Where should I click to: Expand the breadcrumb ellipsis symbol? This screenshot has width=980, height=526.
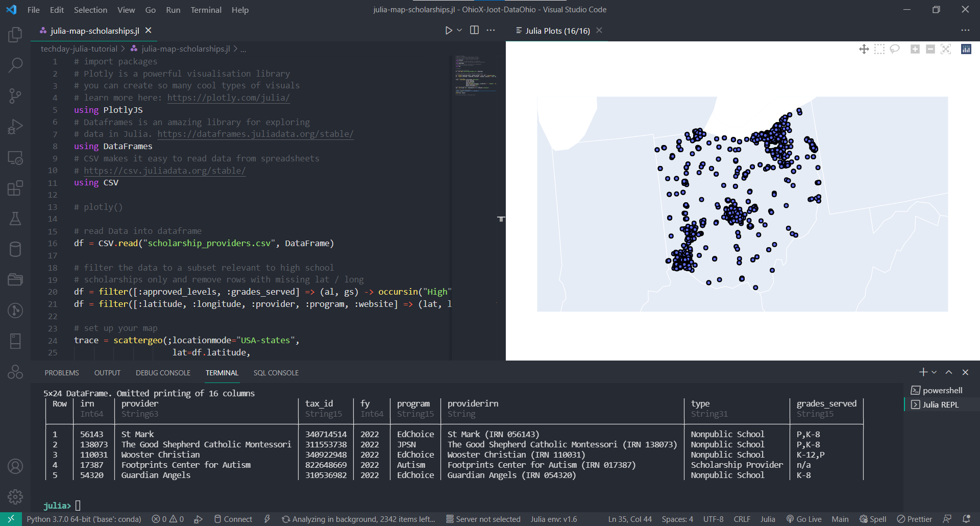(243, 49)
